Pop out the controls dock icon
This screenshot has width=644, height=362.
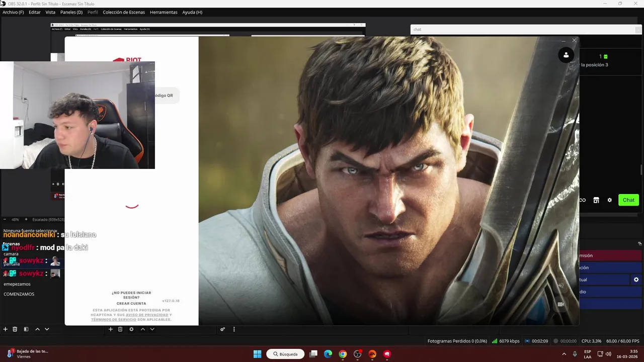tap(640, 243)
